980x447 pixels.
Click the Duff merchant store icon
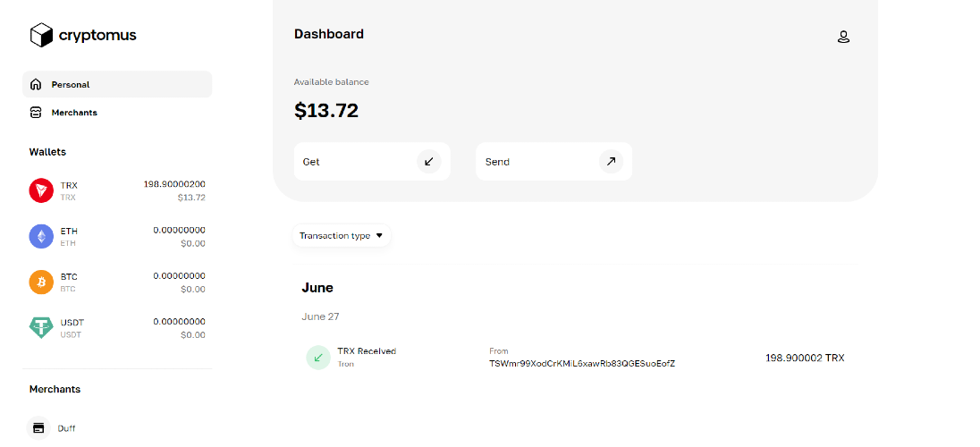tap(38, 428)
